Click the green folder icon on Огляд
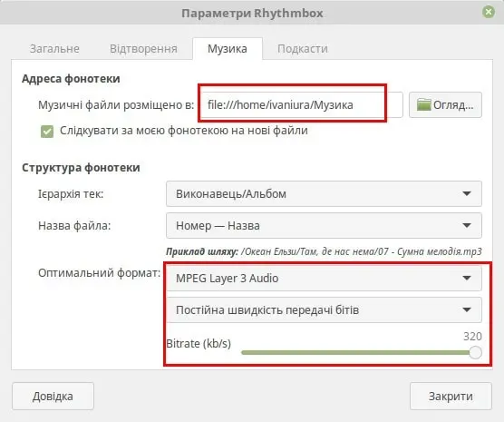 tap(423, 104)
